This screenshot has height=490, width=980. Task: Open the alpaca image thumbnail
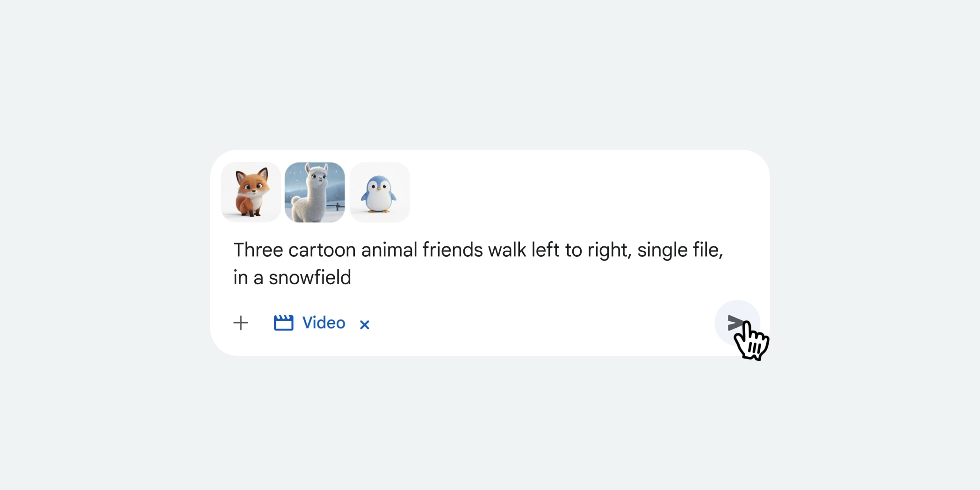pyautogui.click(x=315, y=192)
